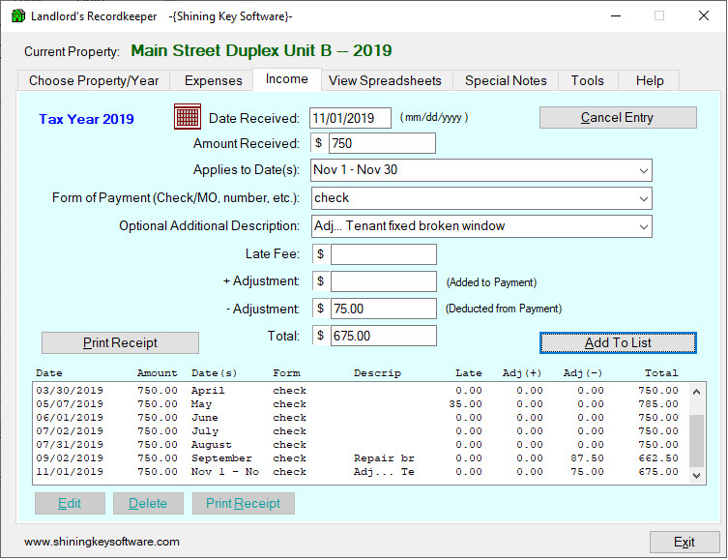Go to View Spreadsheets tab
Screen dimensions: 728x560
point(385,80)
